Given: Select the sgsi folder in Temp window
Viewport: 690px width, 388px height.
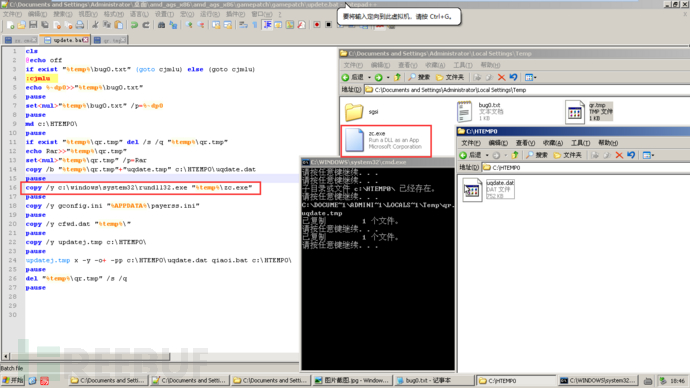Looking at the screenshot, I should [362, 112].
